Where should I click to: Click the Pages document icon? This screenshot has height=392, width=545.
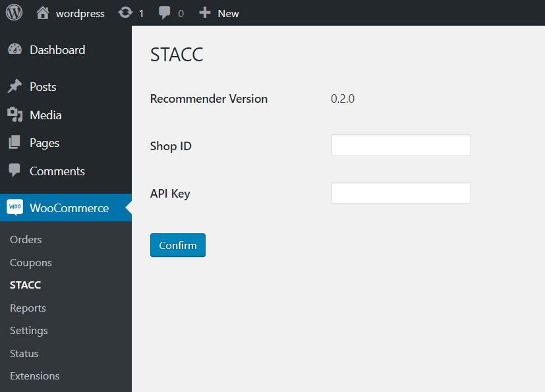(14, 142)
